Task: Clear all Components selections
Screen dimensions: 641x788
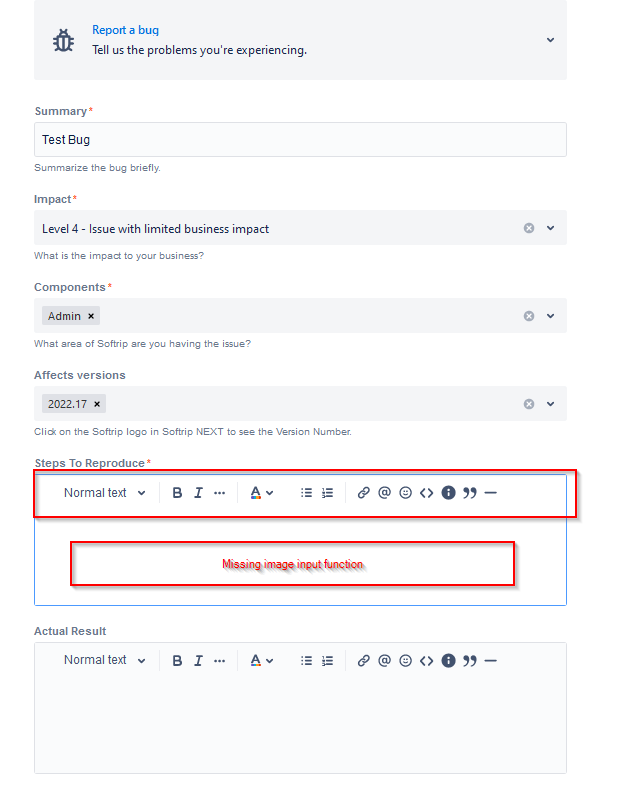Action: click(x=529, y=316)
